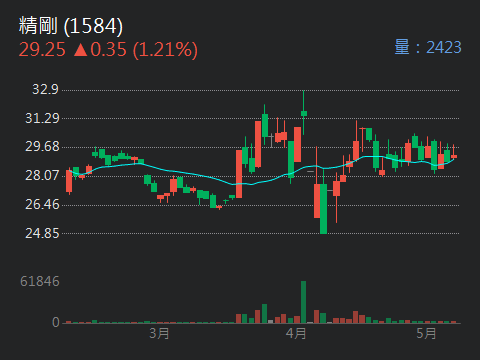Click the 28.07 price axis label
This screenshot has width=480, height=360.
click(x=42, y=175)
